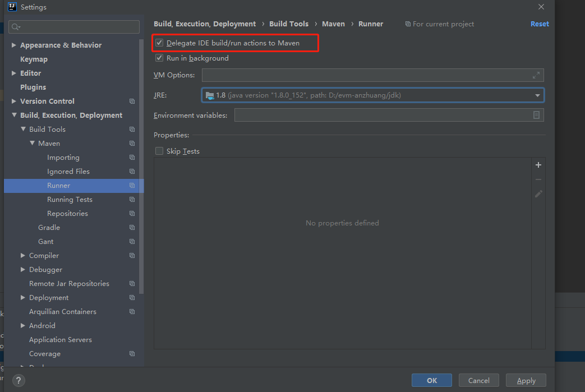Click project-level icon next to Build Tools
Screen dimensions: 585x392
[x=132, y=130]
